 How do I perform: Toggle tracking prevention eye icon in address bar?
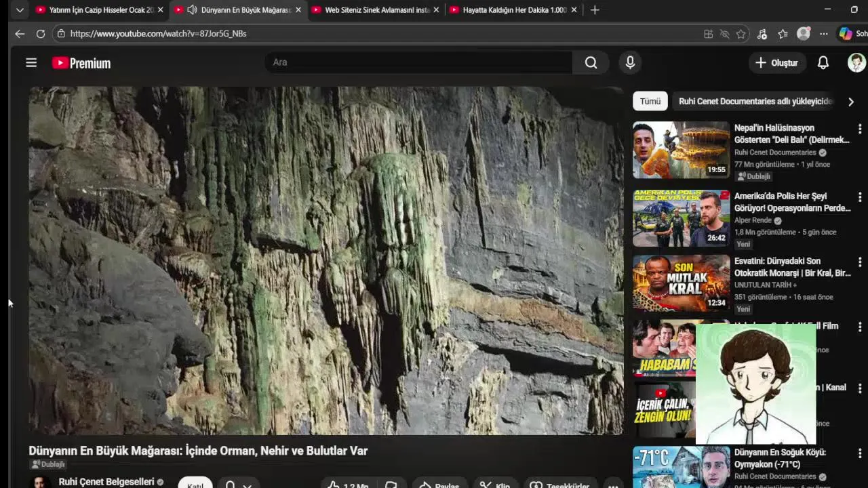724,34
